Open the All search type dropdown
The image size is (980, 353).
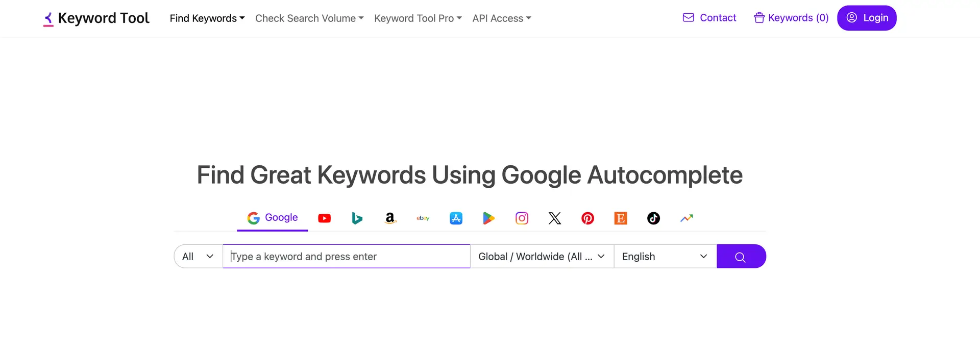198,256
